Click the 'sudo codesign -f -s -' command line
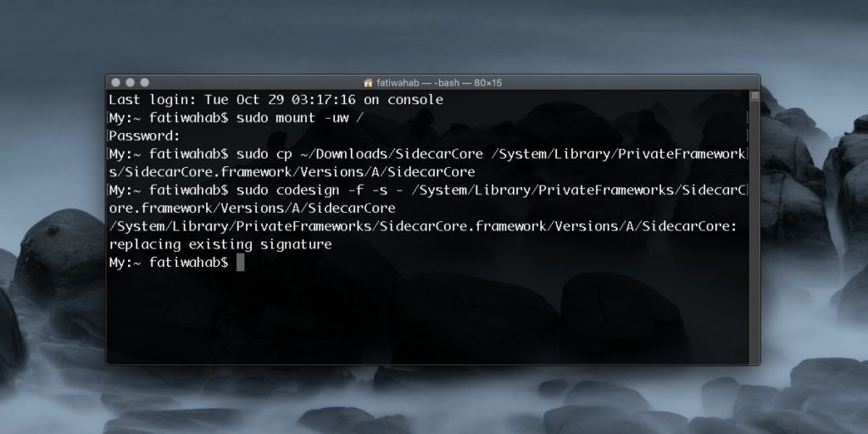 [x=427, y=191]
